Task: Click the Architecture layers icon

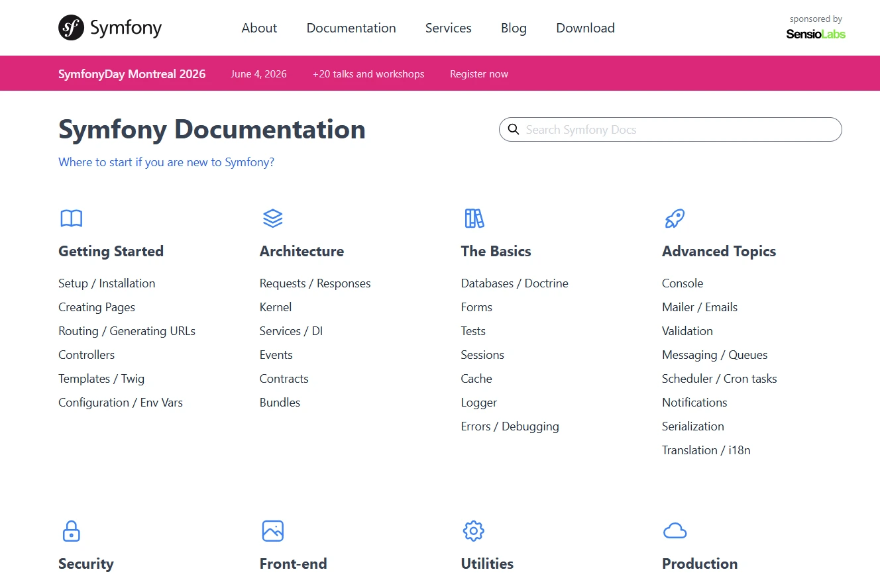Action: (x=272, y=218)
